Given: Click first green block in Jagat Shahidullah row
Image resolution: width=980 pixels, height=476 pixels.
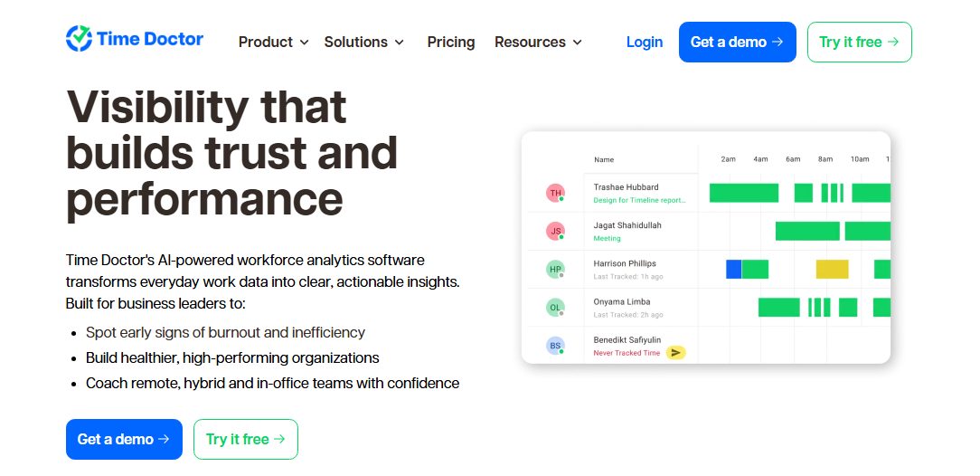Looking at the screenshot, I should click(x=807, y=231).
